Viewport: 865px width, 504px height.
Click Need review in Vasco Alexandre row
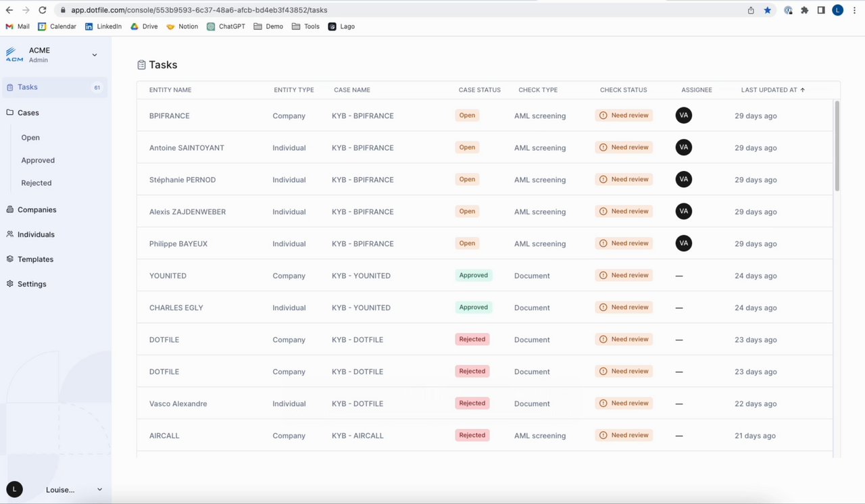624,403
